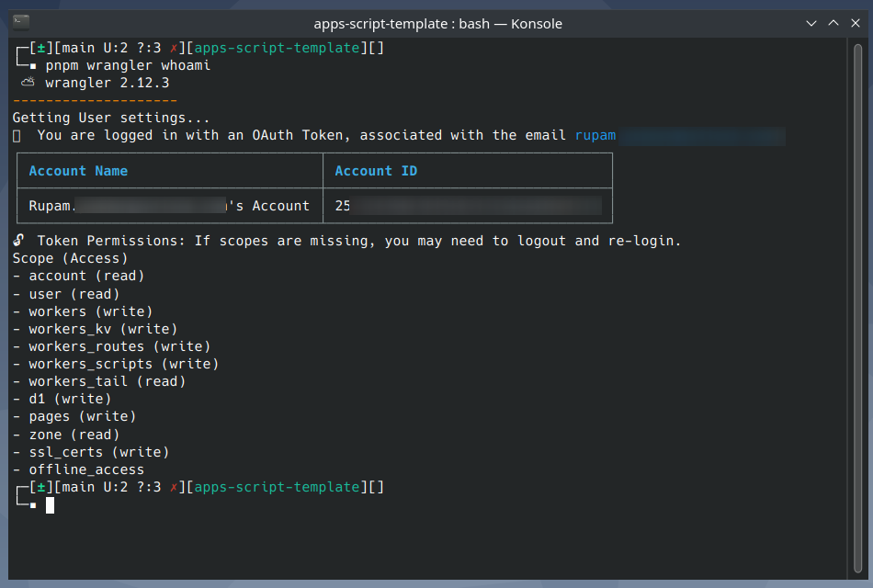Click the Konsole terminal icon in title bar
Screen dimensions: 873x588
(x=21, y=22)
